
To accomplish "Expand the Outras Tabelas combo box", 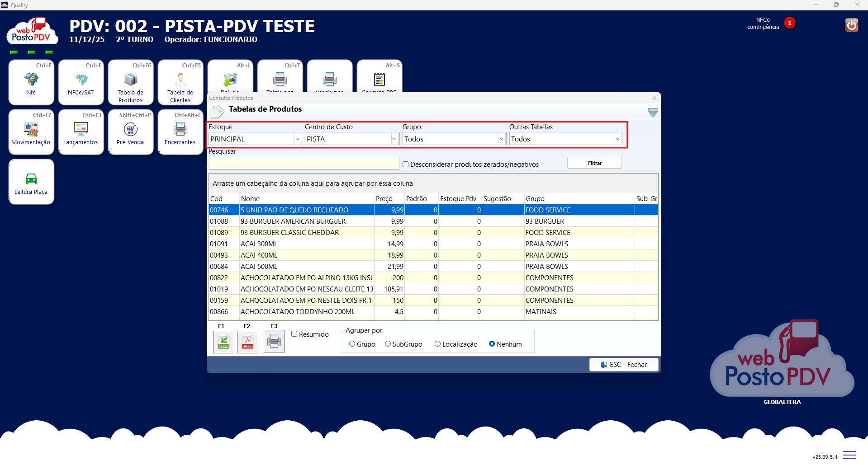I will [x=617, y=139].
